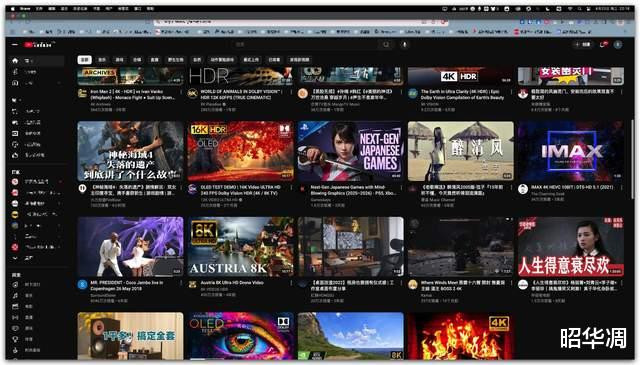Select the second category filter chip
The image size is (640, 365).
pyautogui.click(x=102, y=60)
